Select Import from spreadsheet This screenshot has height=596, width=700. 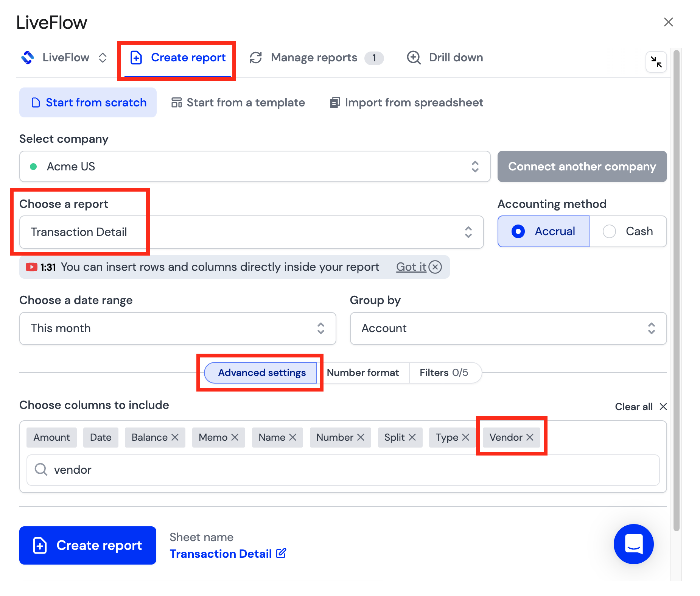point(406,102)
